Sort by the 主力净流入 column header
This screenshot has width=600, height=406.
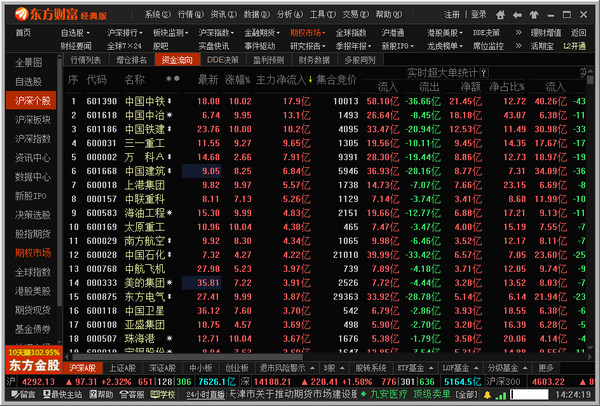click(x=284, y=80)
